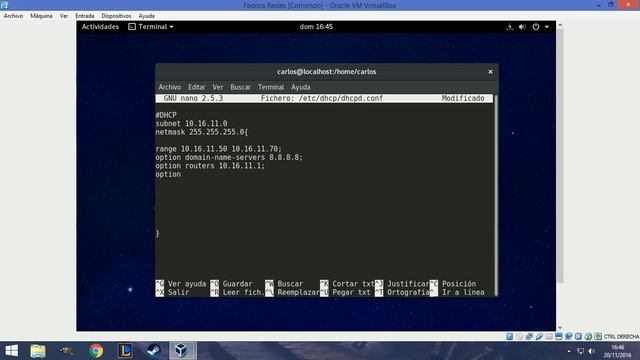
Task: Click the Windows taskbar clock 16:46
Action: click(618, 351)
